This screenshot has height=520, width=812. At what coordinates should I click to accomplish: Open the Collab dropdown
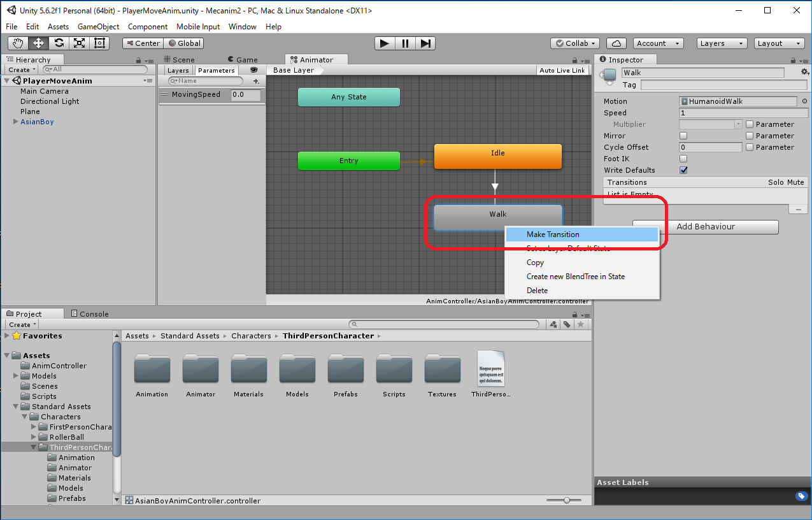(575, 43)
